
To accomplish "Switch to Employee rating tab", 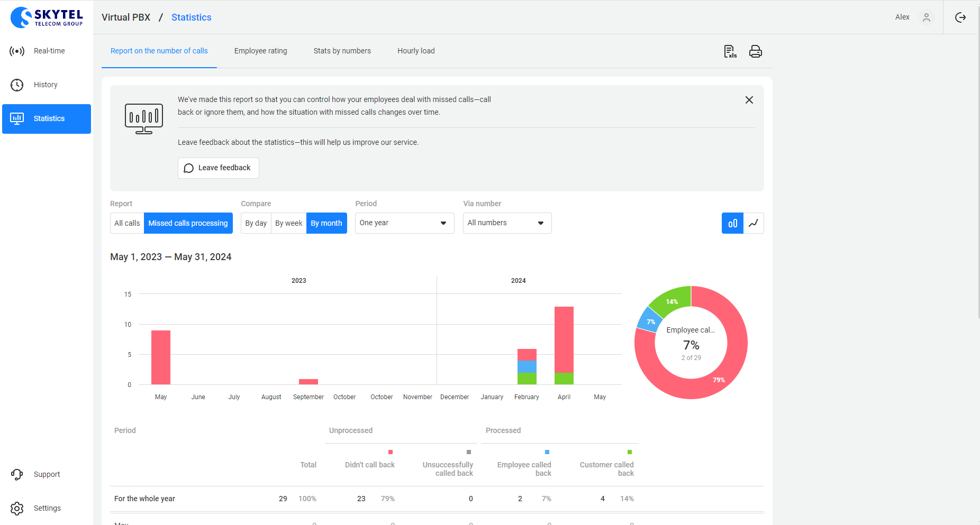I will click(x=260, y=51).
